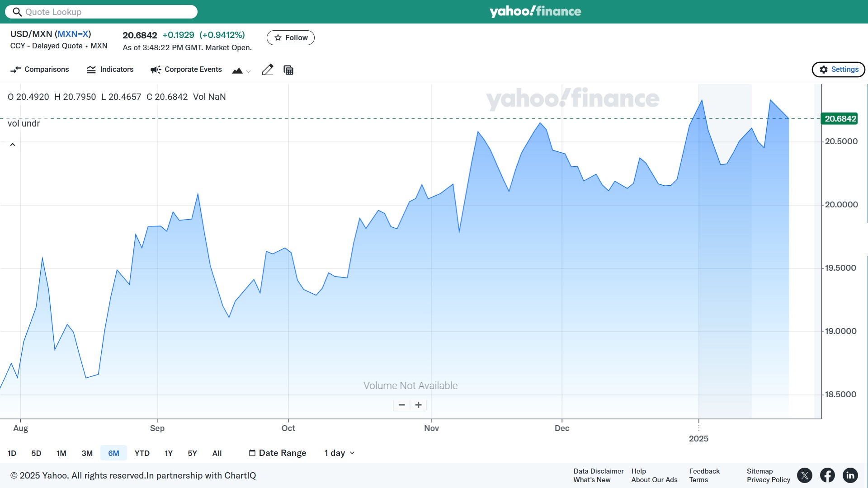868x488 pixels.
Task: Zoom in chart with plus button
Action: coord(419,405)
